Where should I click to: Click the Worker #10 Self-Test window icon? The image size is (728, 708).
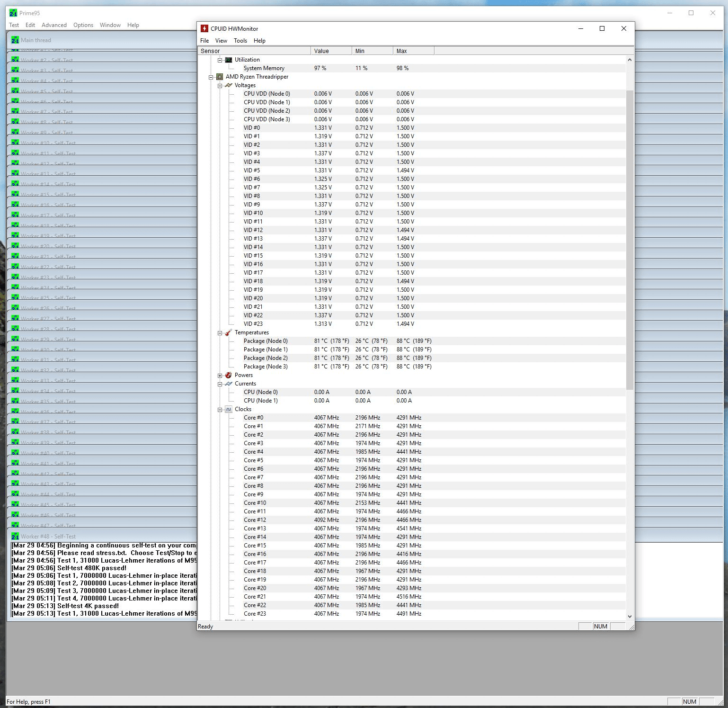click(x=15, y=143)
